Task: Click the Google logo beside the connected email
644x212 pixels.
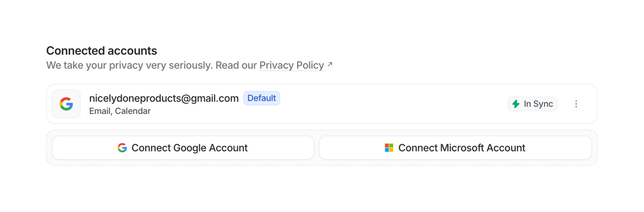Action: coord(66,104)
